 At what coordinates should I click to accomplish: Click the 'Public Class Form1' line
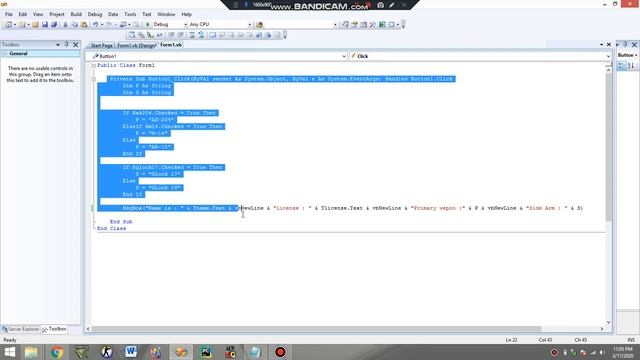[x=126, y=65]
